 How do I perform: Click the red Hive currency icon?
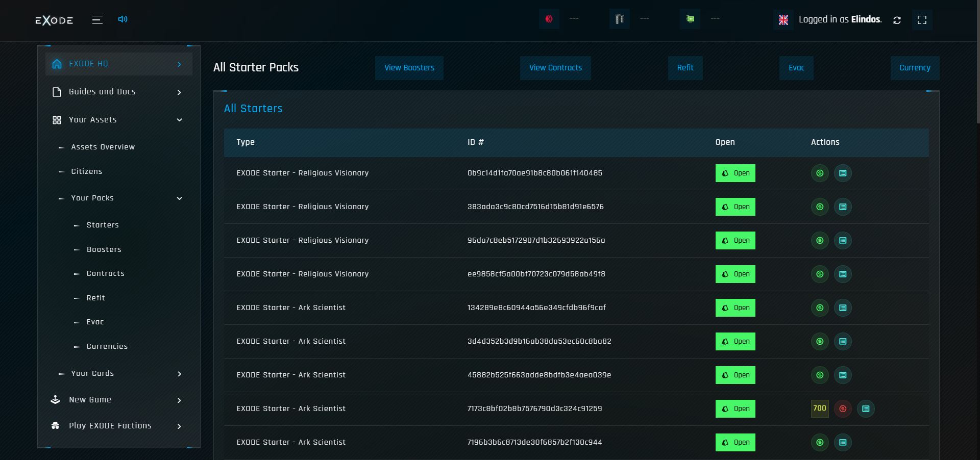coord(549,19)
